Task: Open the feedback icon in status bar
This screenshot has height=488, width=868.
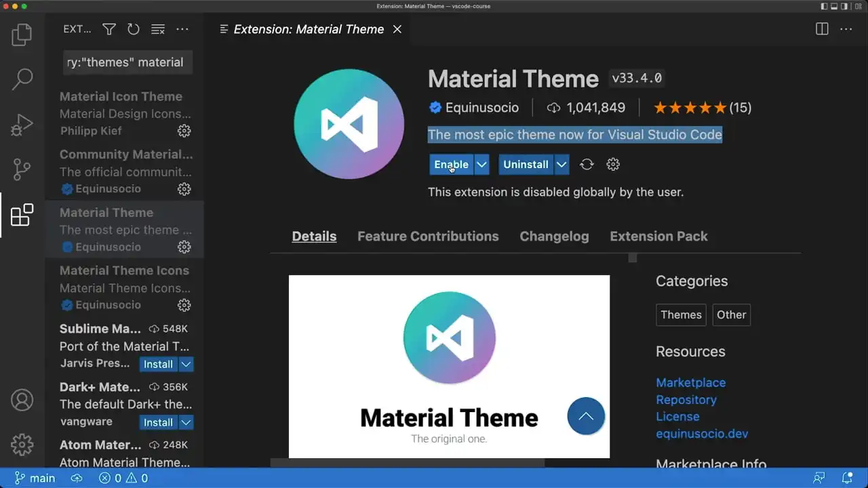Action: 820,478
